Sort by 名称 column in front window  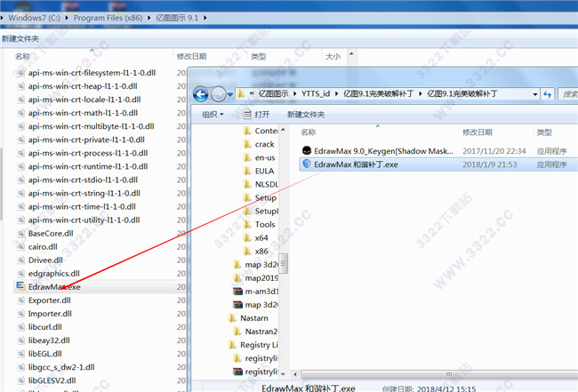[309, 132]
